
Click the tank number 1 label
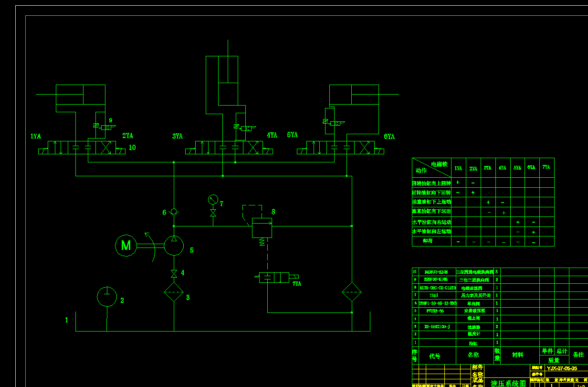(x=67, y=320)
